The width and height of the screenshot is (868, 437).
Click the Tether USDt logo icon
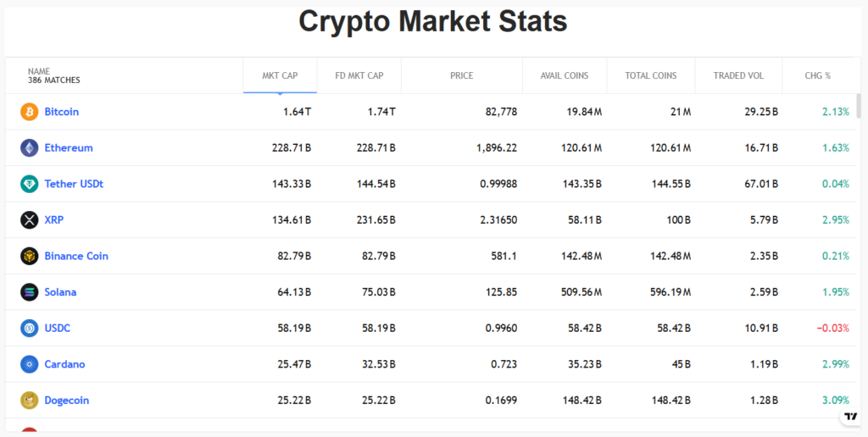point(30,184)
